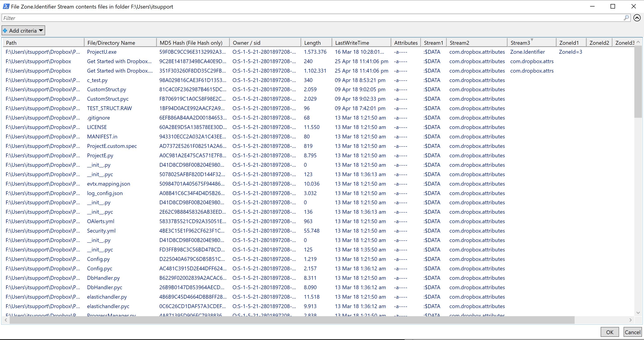Click vertical scrollbar down arrow
This screenshot has width=644, height=340.
click(x=638, y=313)
